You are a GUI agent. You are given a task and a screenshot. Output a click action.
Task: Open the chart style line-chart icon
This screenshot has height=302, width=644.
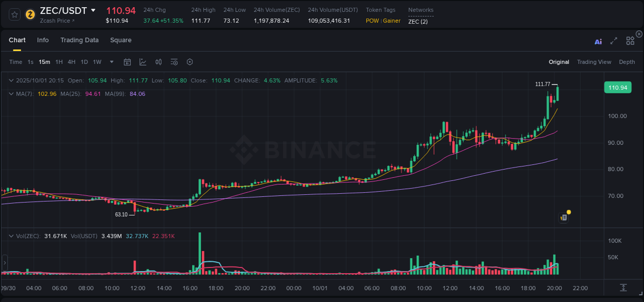(x=143, y=62)
